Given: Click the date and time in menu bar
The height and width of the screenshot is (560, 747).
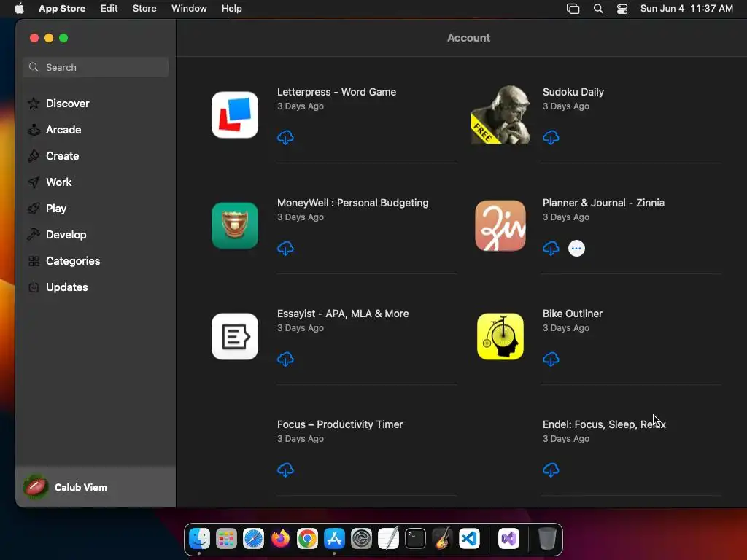Looking at the screenshot, I should click(686, 9).
